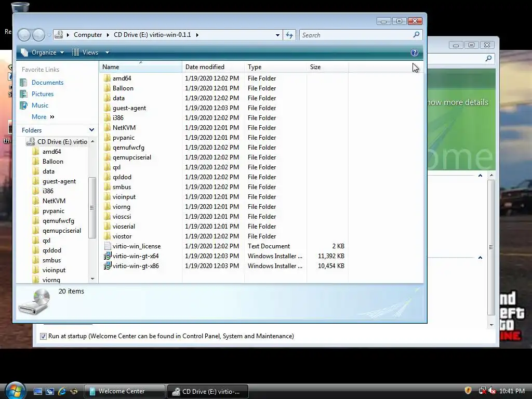Sort the list by Date modified column
Viewport: 532px width, 399px height.
213,67
